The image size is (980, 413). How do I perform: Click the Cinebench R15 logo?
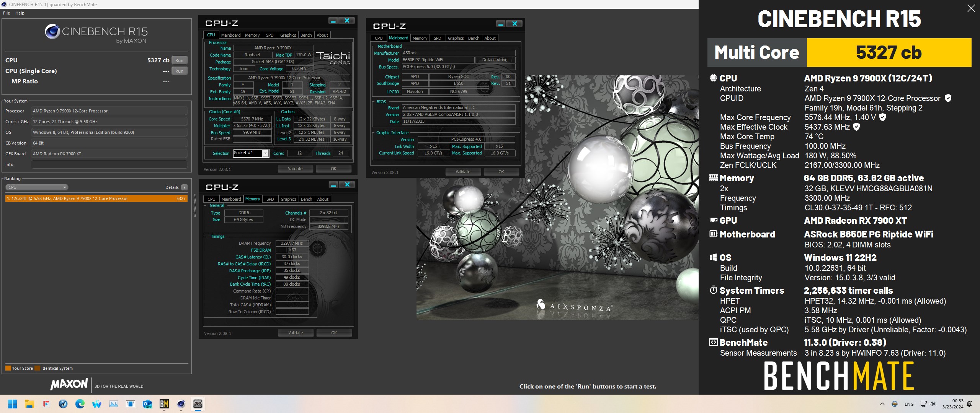coord(96,34)
